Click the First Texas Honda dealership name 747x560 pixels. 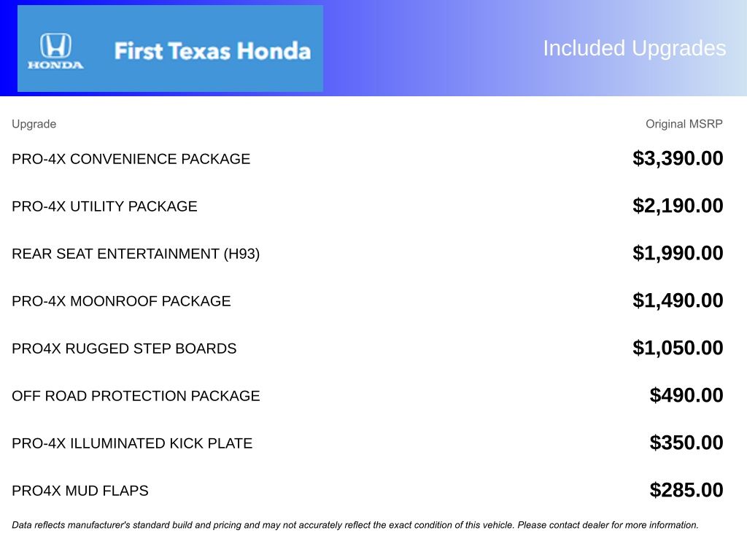[212, 51]
